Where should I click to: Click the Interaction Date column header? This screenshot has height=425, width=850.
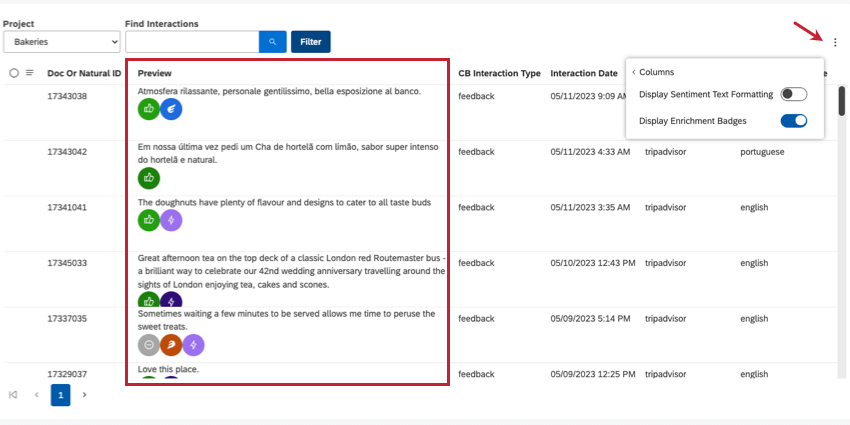[x=584, y=73]
